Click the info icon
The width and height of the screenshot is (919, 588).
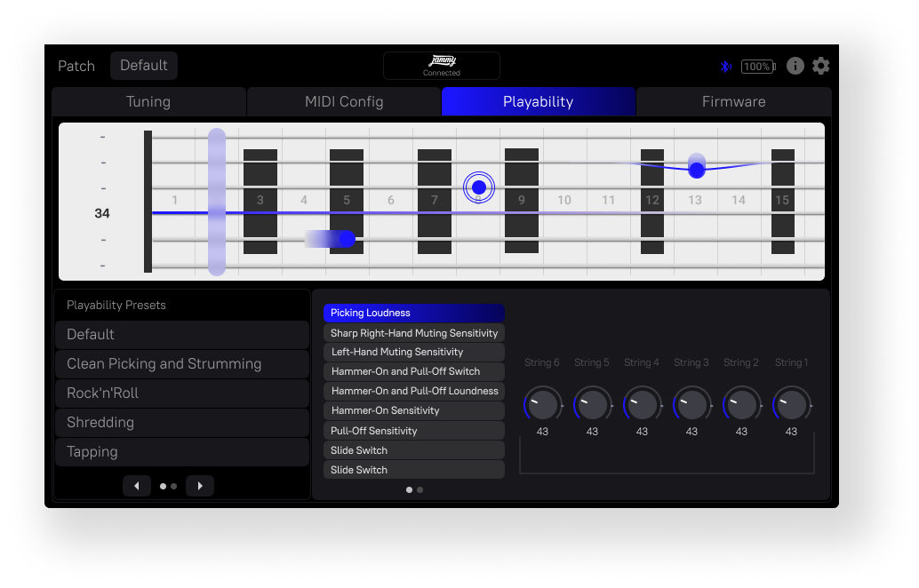(x=795, y=66)
